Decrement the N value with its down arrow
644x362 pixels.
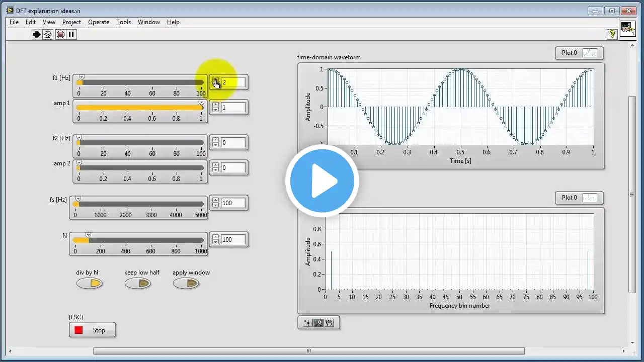[x=215, y=242]
